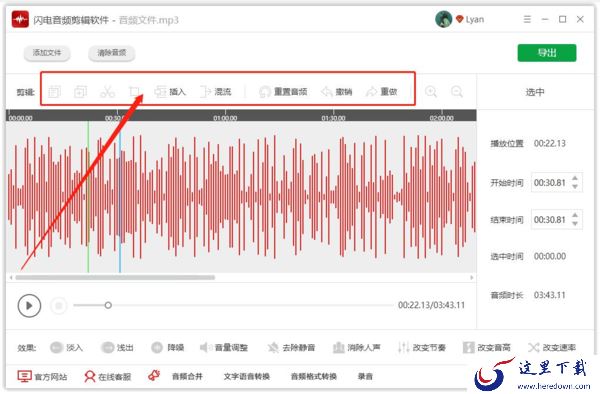Play the audio with the play button

pos(29,305)
